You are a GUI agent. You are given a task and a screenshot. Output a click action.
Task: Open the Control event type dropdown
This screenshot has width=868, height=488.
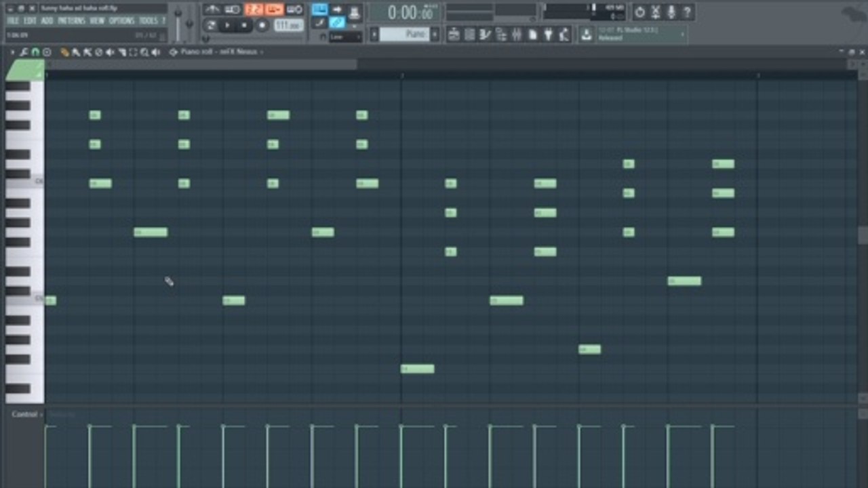tap(27, 414)
